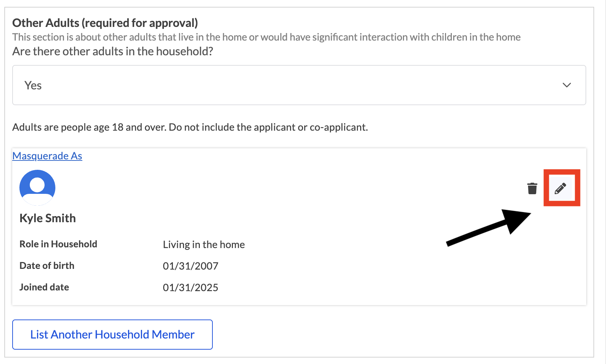Click the 'Other Adults (required for approval)' heading
This screenshot has width=606, height=364.
coord(105,23)
